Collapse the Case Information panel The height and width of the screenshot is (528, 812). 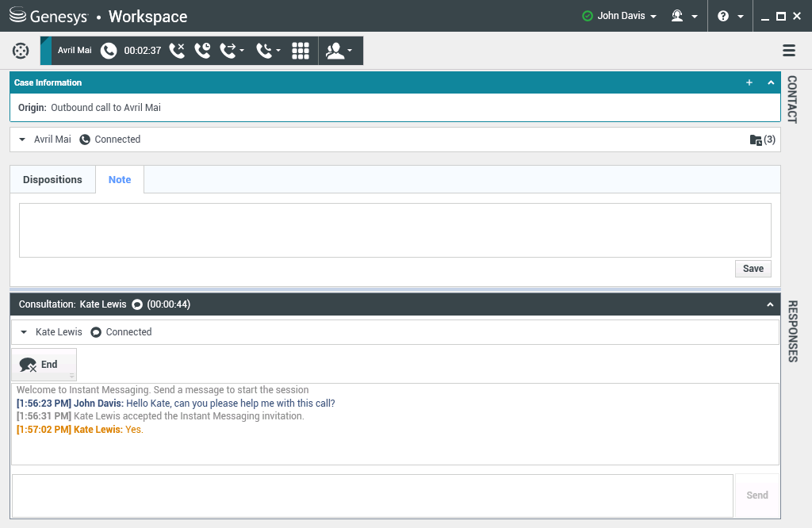tap(771, 82)
